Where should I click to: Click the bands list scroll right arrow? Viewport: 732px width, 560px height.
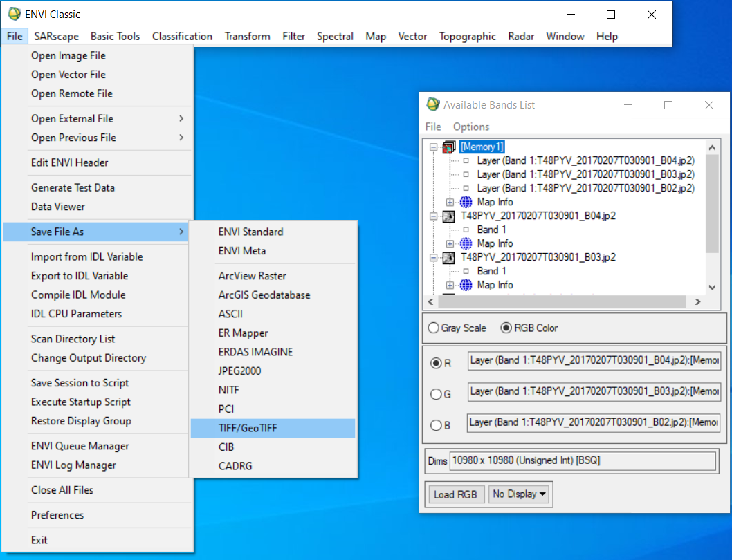pos(697,302)
